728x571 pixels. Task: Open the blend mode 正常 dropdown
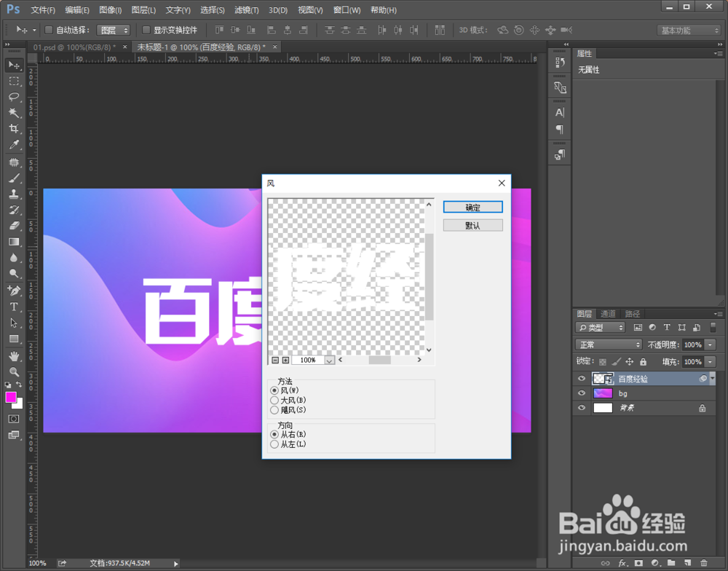point(609,344)
